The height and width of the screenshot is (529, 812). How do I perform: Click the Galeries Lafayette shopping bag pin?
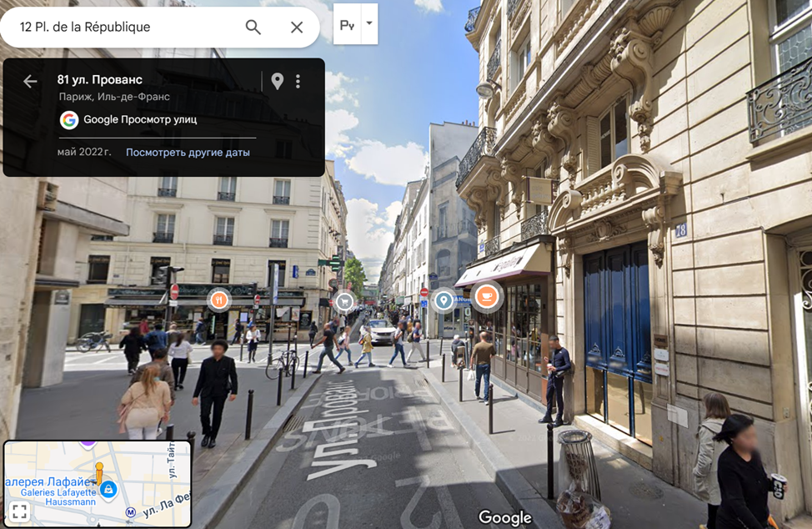tap(108, 490)
